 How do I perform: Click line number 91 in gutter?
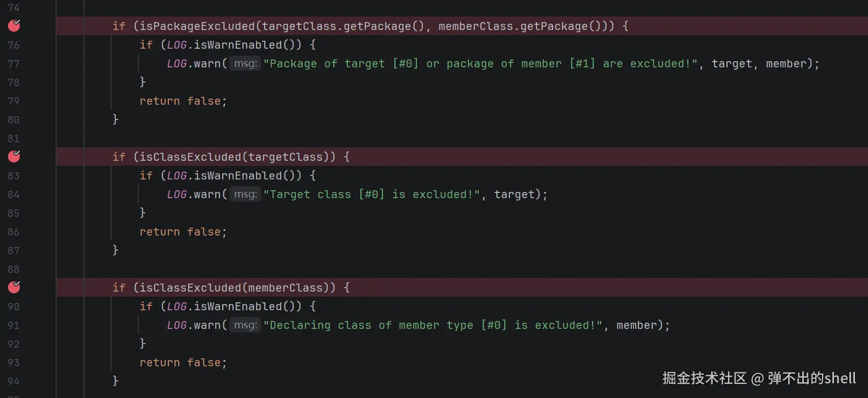(14, 325)
